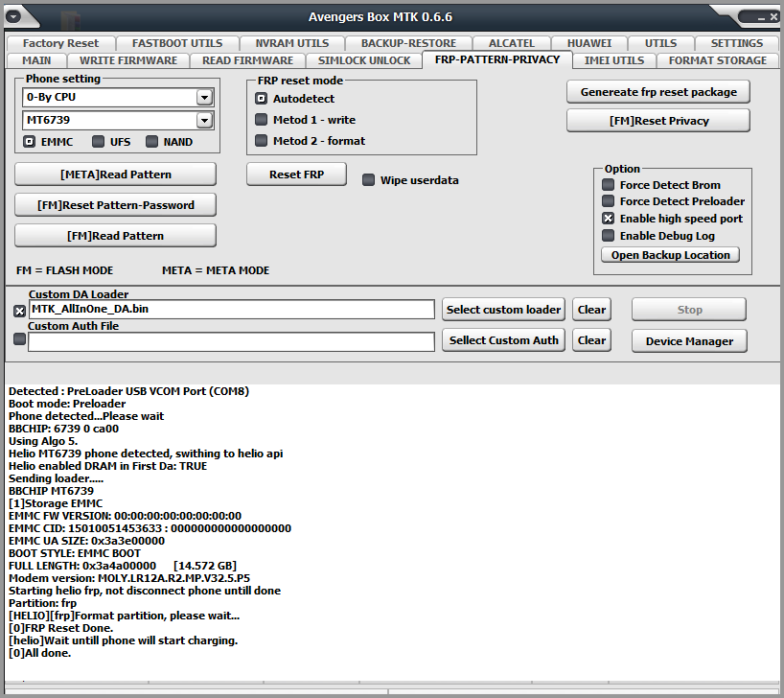Click the Reset FRP button
Screen dimensions: 784x698
[296, 174]
